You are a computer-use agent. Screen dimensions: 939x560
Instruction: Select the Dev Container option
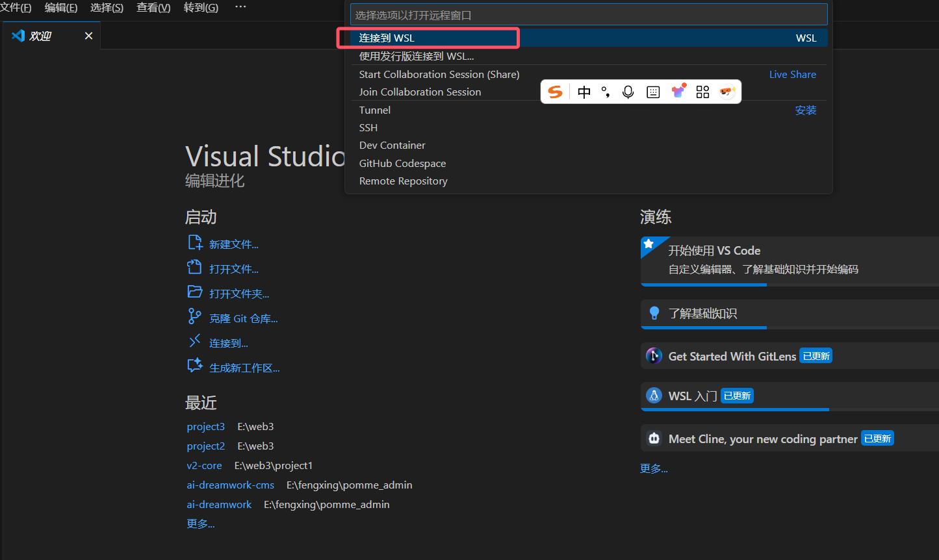pyautogui.click(x=589, y=145)
